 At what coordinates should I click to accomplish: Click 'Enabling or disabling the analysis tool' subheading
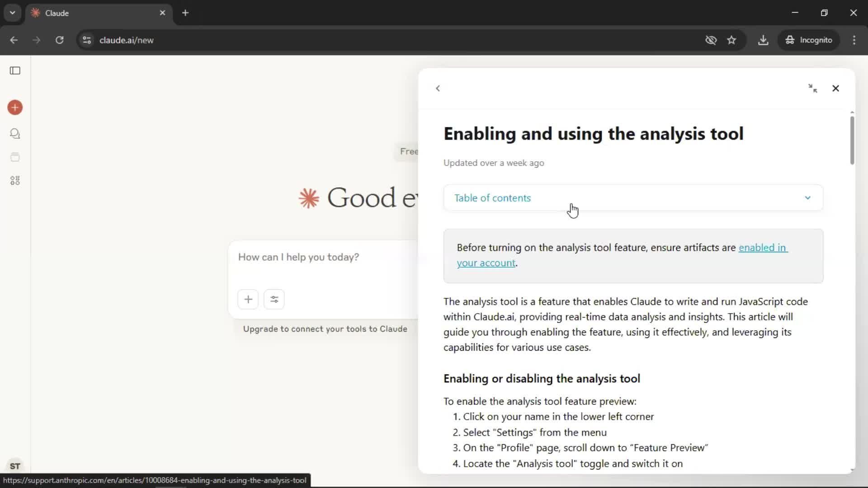tap(542, 379)
